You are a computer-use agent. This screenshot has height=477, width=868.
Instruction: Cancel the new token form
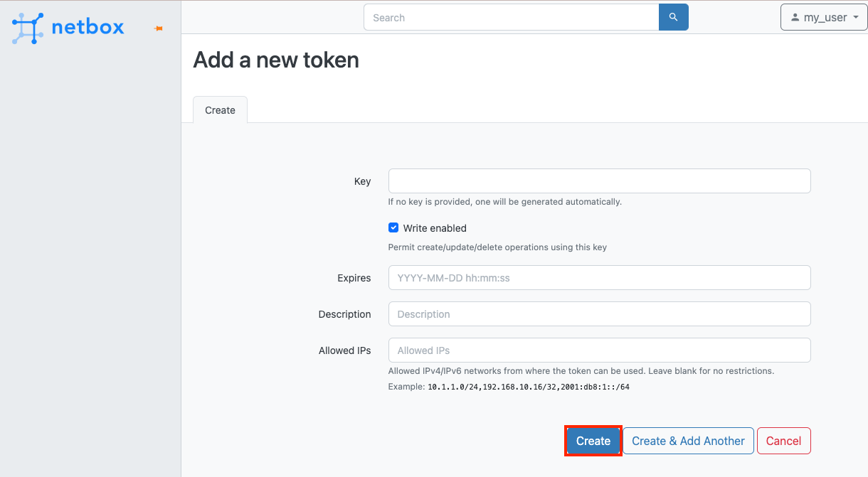coord(783,441)
